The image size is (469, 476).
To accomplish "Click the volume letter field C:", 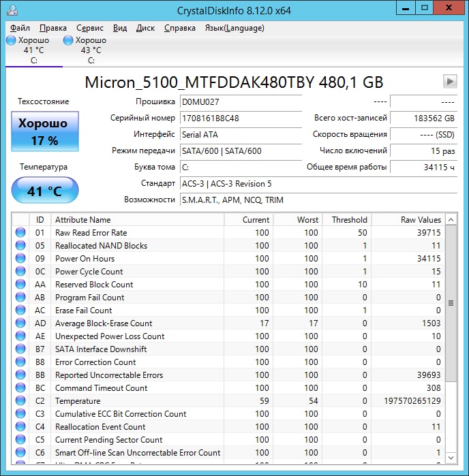I will point(241,168).
